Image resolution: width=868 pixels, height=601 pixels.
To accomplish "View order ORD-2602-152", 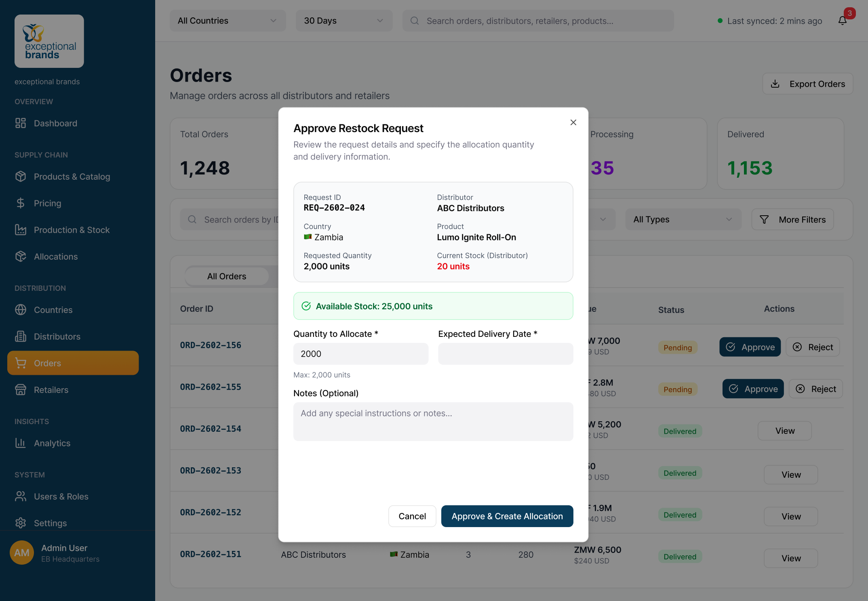I will tap(791, 516).
